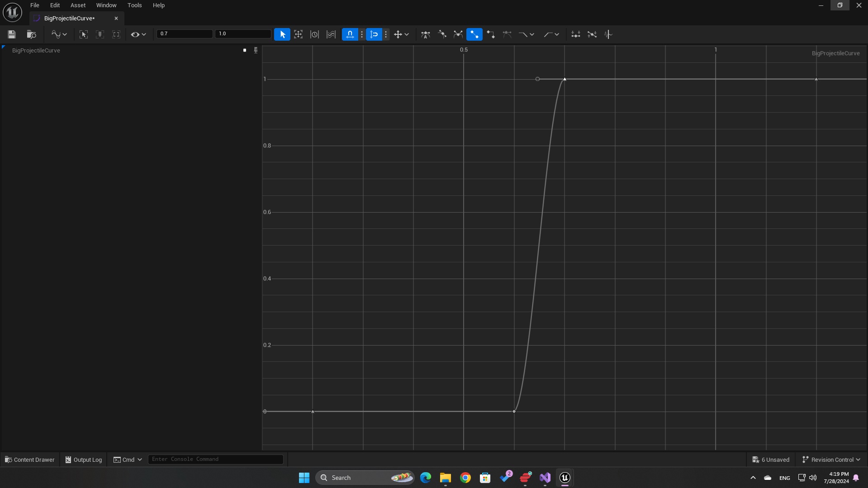Toggle weighted tangents for keys

point(507,34)
